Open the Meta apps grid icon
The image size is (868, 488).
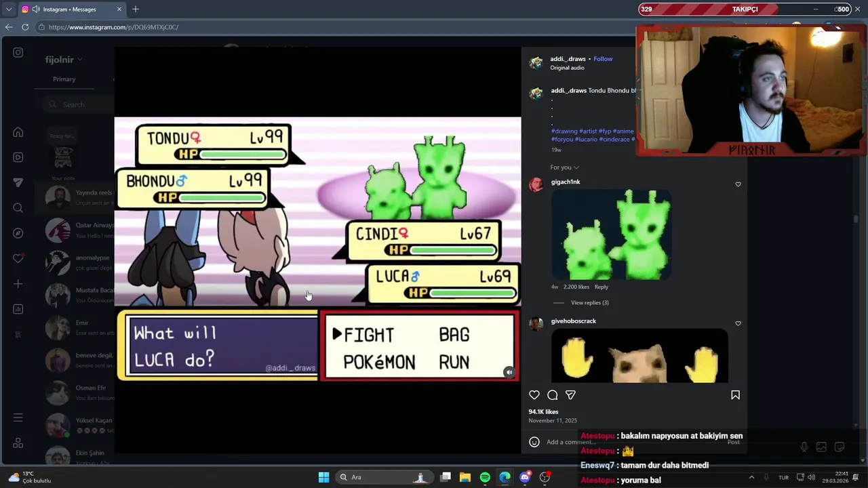(x=18, y=443)
